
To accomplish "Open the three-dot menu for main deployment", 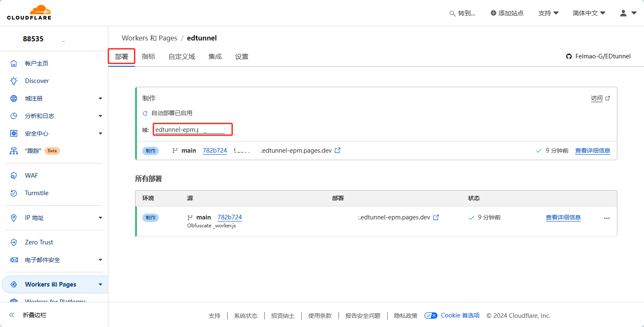I will [x=607, y=218].
